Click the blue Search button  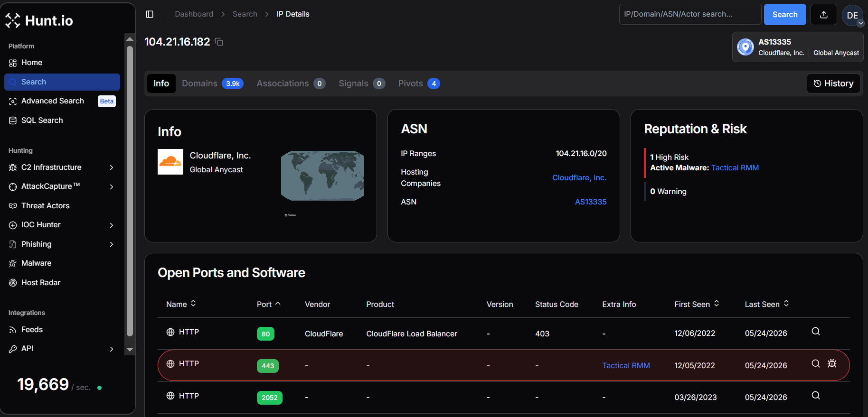click(x=785, y=15)
